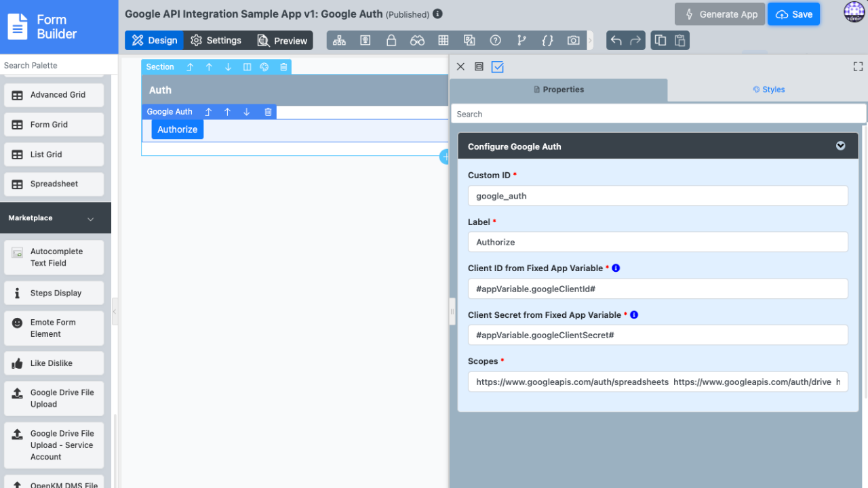Viewport: 868px width, 488px height.
Task: Click the binoculars find-usage icon
Action: [417, 41]
